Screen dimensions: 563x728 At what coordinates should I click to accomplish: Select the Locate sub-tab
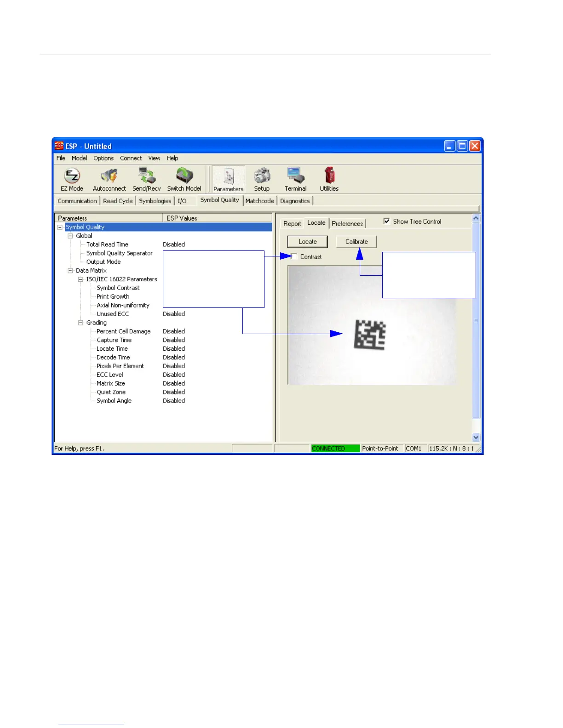316,222
